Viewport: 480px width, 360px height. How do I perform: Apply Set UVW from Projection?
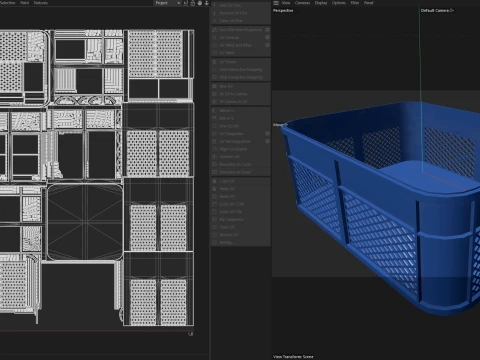click(238, 30)
